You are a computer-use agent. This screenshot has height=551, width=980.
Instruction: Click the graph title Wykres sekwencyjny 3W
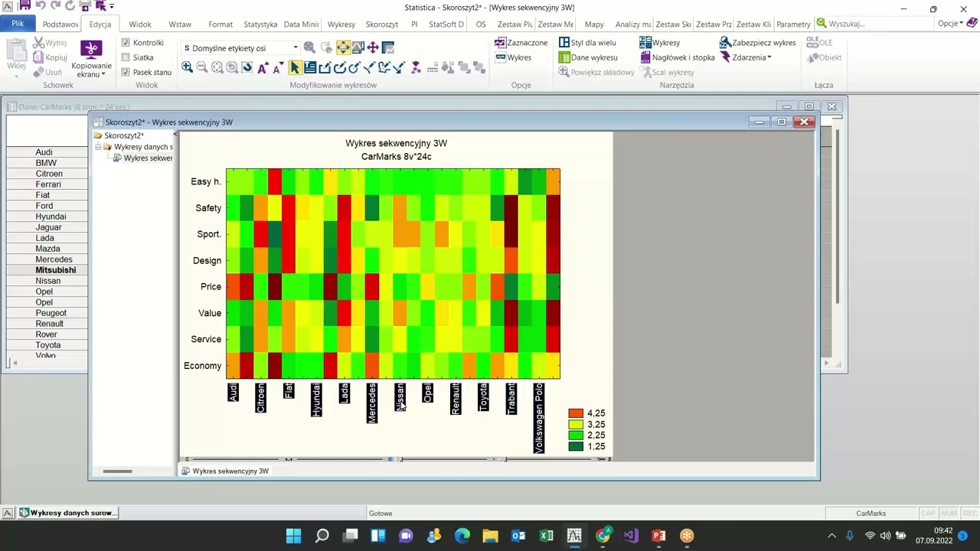click(x=396, y=143)
